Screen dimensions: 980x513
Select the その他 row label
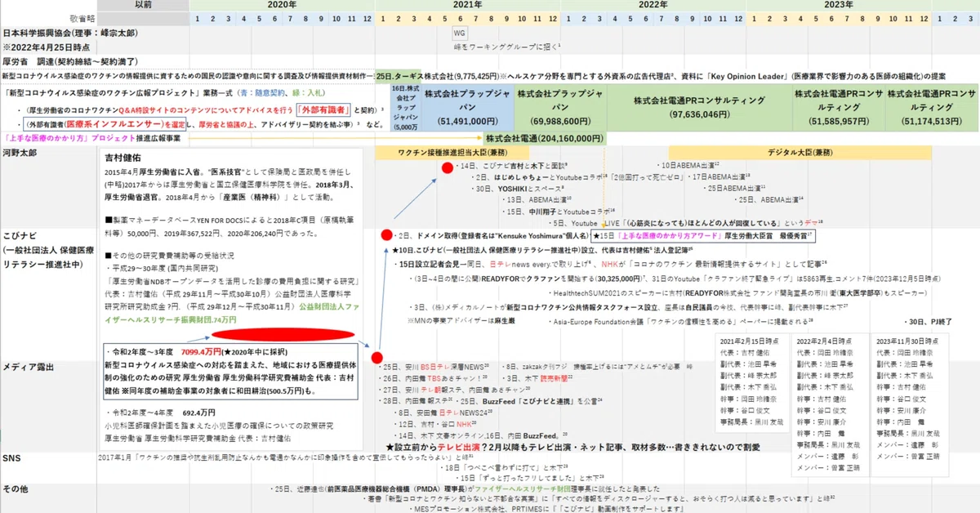click(16, 488)
